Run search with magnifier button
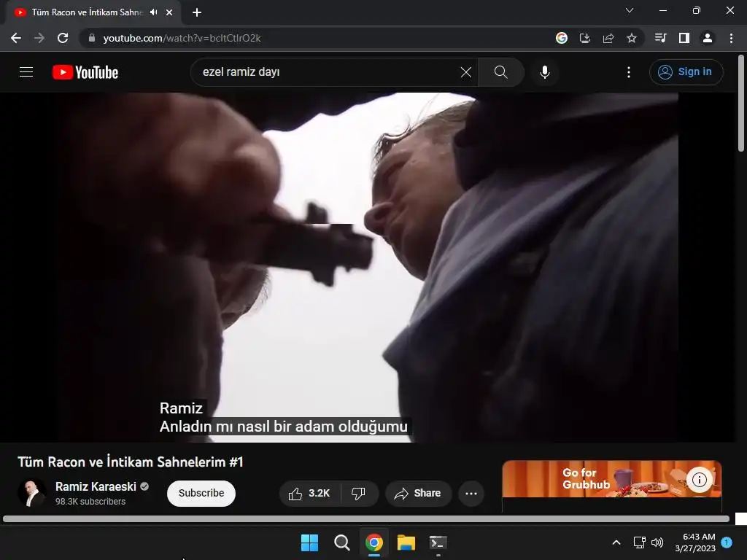 (500, 72)
